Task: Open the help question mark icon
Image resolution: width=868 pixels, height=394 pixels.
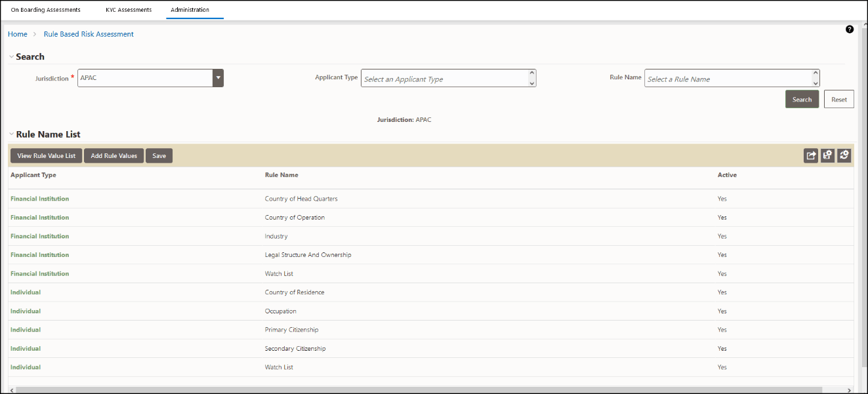Action: 850,30
